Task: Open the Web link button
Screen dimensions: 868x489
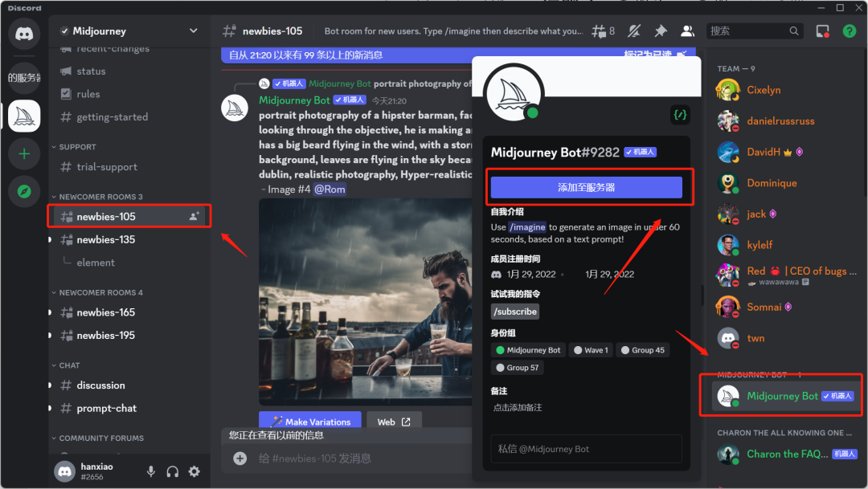Action: (394, 422)
